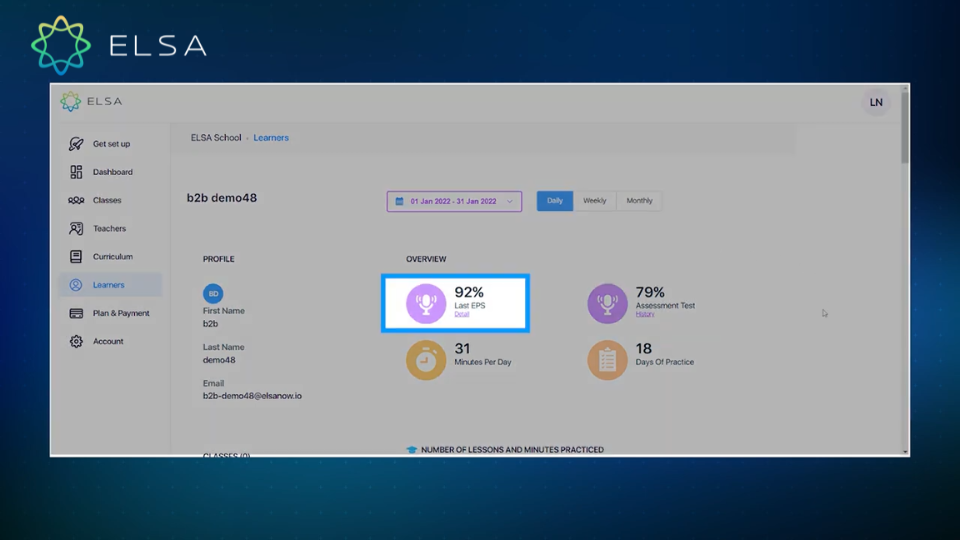960x540 pixels.
Task: Click the Account gear icon
Action: [76, 342]
